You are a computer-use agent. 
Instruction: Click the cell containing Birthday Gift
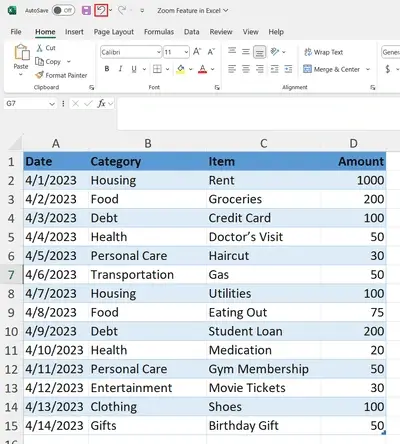tap(264, 426)
